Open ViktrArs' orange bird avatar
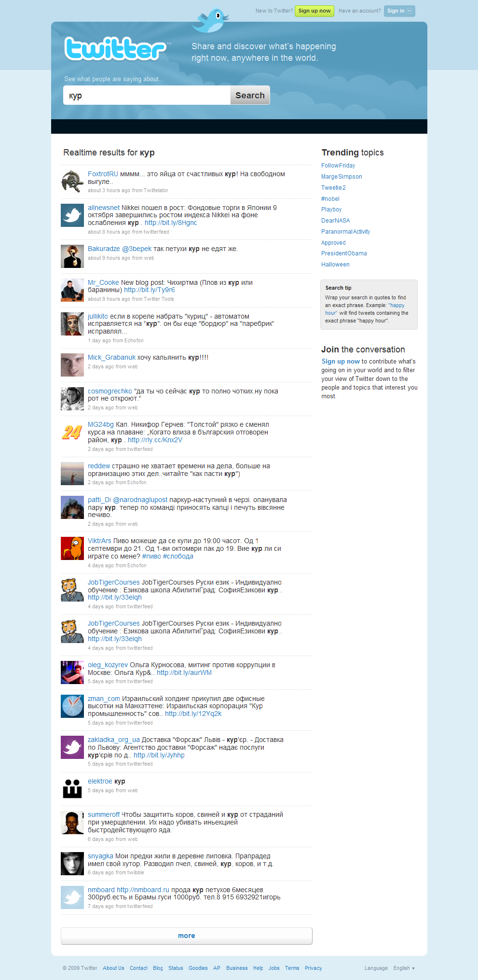Image resolution: width=478 pixels, height=980 pixels. [x=72, y=548]
